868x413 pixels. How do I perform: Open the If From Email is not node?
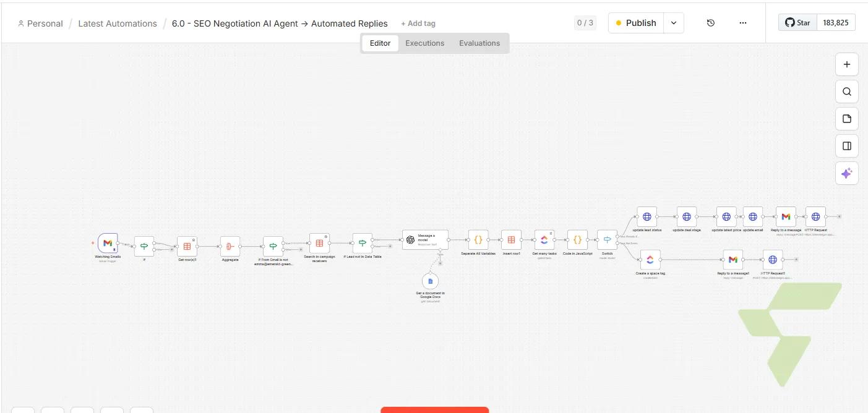[273, 246]
